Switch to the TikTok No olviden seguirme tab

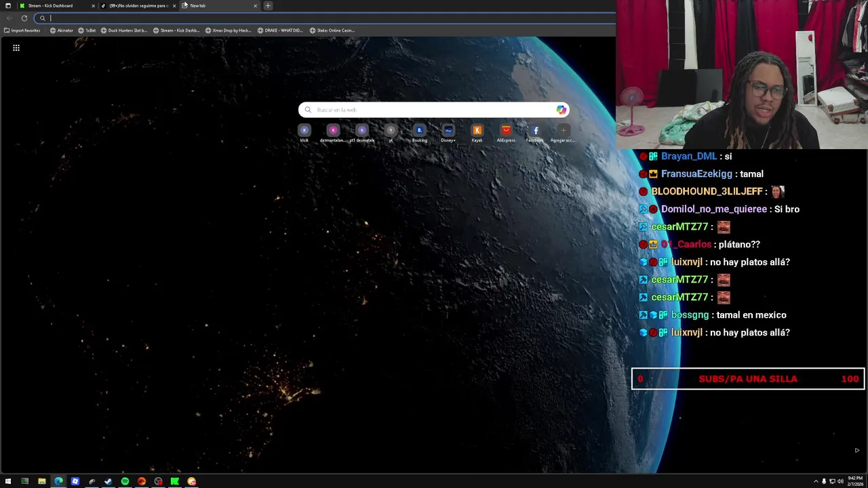click(x=139, y=5)
